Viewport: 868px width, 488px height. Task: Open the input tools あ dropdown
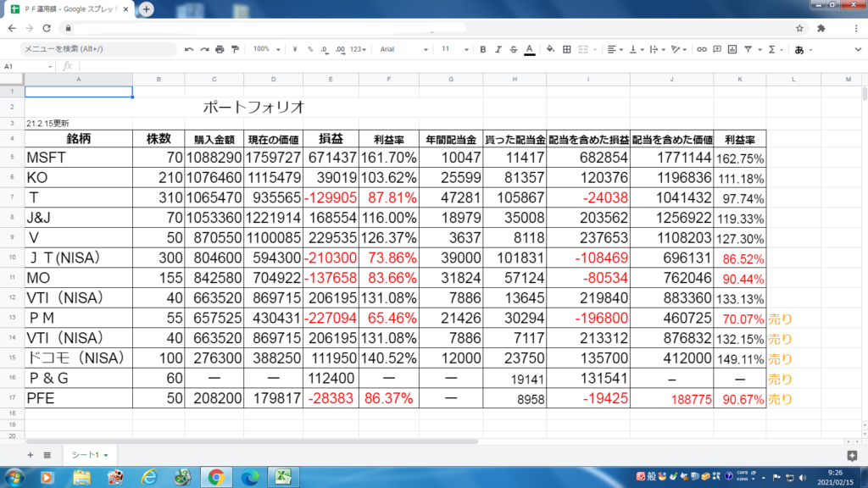coord(804,50)
